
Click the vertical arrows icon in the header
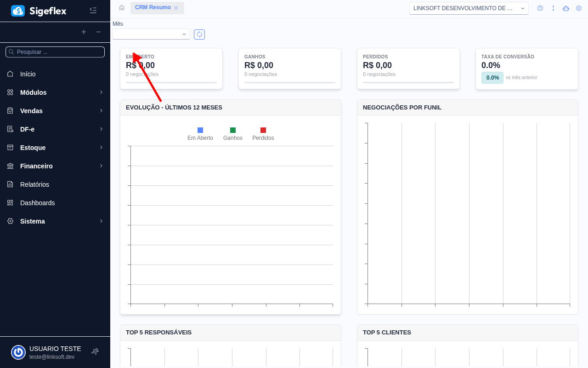point(553,8)
